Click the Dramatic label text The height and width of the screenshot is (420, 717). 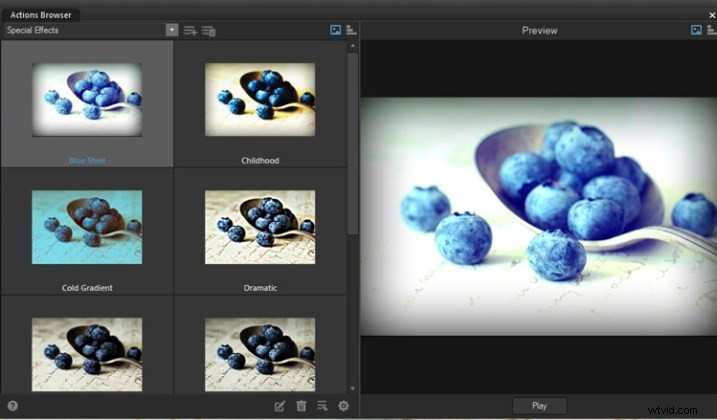pyautogui.click(x=260, y=288)
